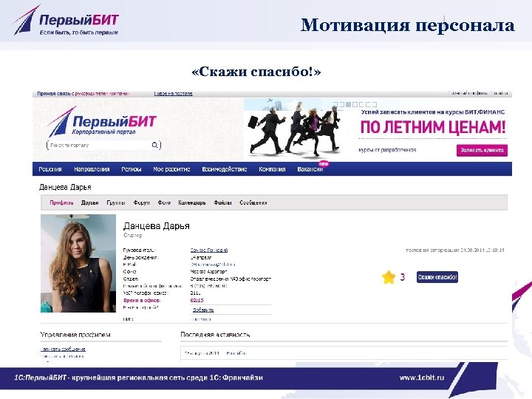Switch to the Файлы tab
The image size is (532, 399).
click(x=222, y=202)
